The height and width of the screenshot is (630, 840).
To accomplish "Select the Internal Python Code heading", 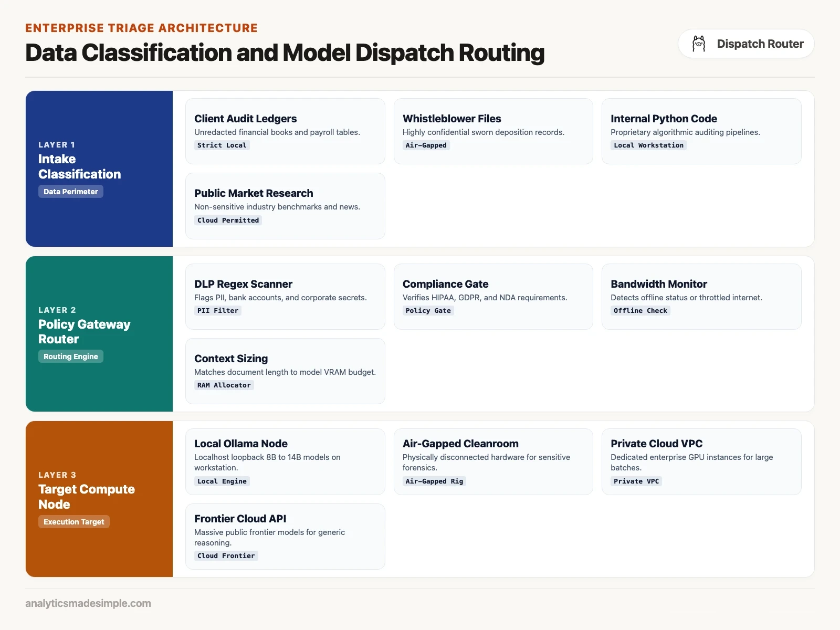I will click(x=664, y=119).
